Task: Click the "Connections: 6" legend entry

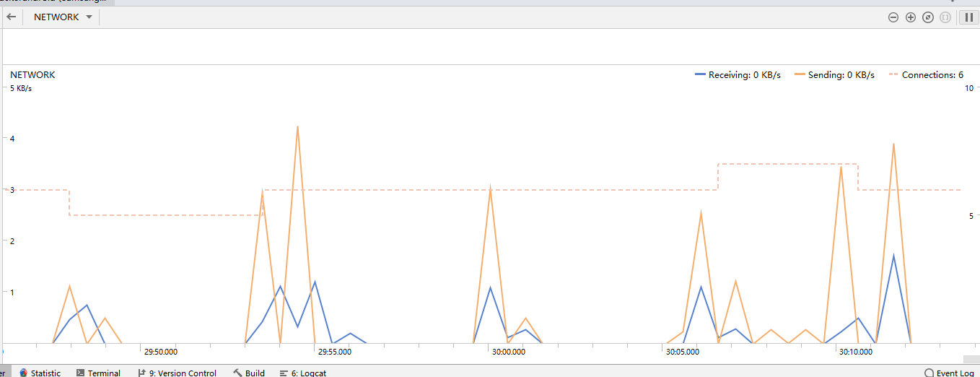Action: [926, 75]
